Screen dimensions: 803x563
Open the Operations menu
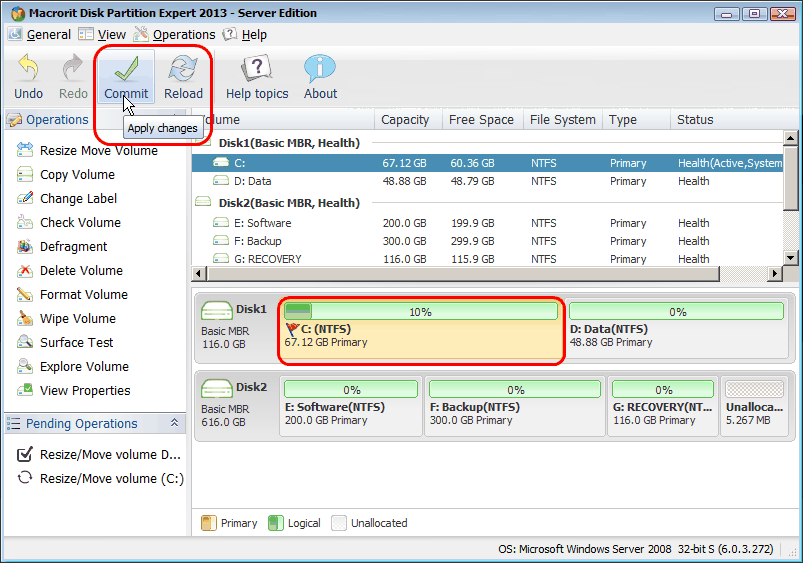pos(184,35)
